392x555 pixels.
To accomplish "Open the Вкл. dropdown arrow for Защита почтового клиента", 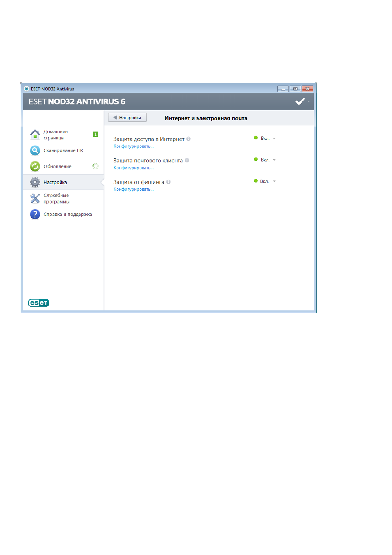I will click(x=274, y=160).
